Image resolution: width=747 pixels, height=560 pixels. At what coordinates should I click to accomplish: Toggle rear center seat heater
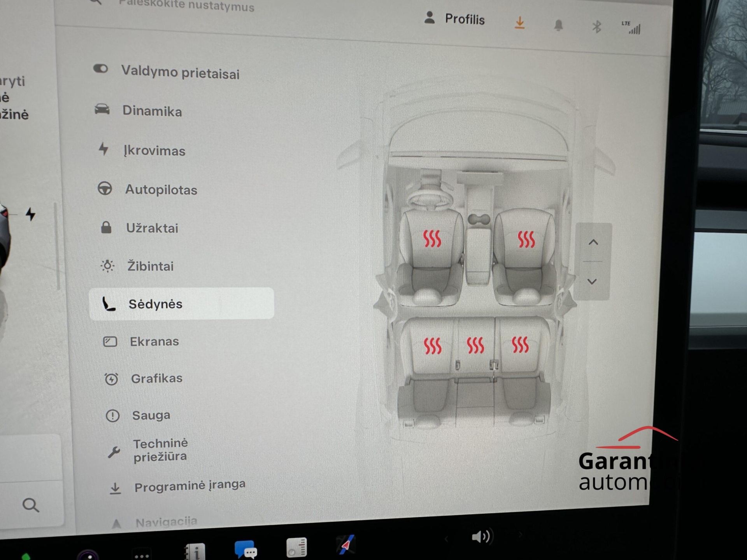[475, 345]
